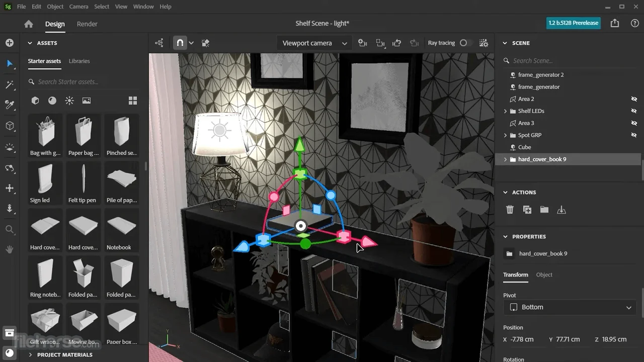Switch to the Render tab
This screenshot has height=362, width=644.
87,24
